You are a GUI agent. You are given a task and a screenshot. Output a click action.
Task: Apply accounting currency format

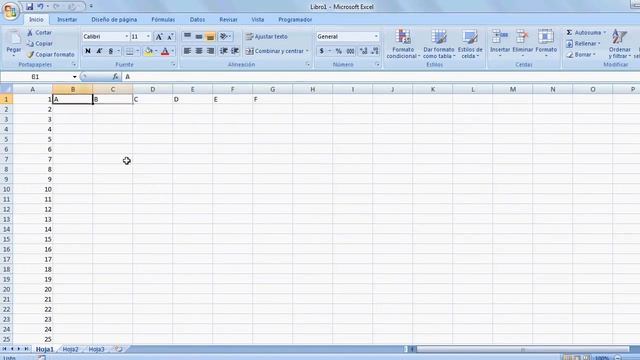322,51
